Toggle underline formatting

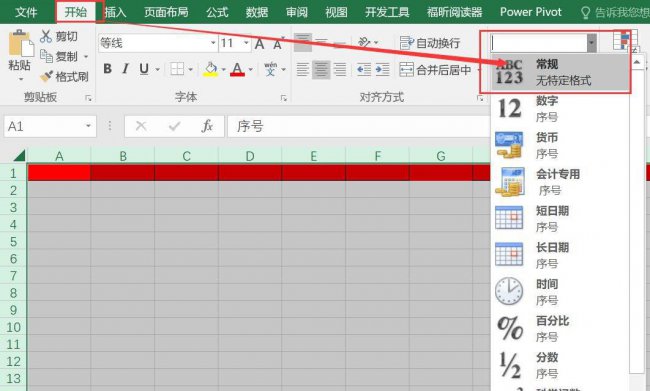pos(144,69)
